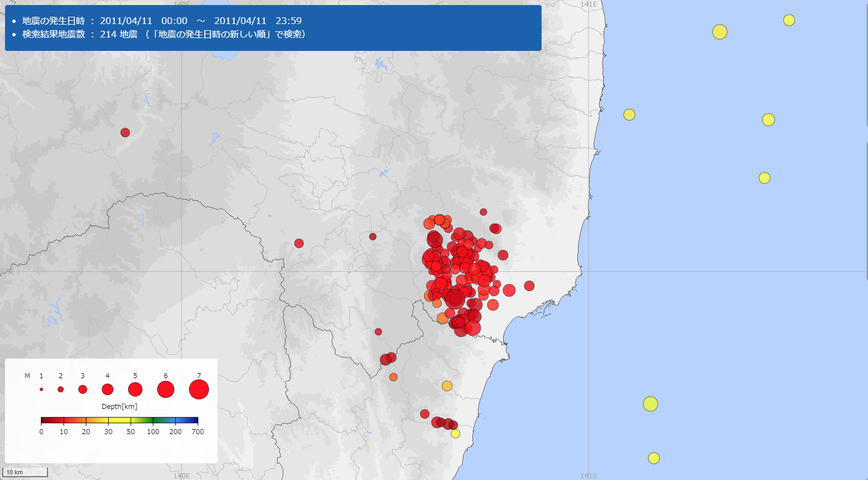
Task: Select the yellow offshore epicenter nearest the northern coast
Action: click(629, 115)
